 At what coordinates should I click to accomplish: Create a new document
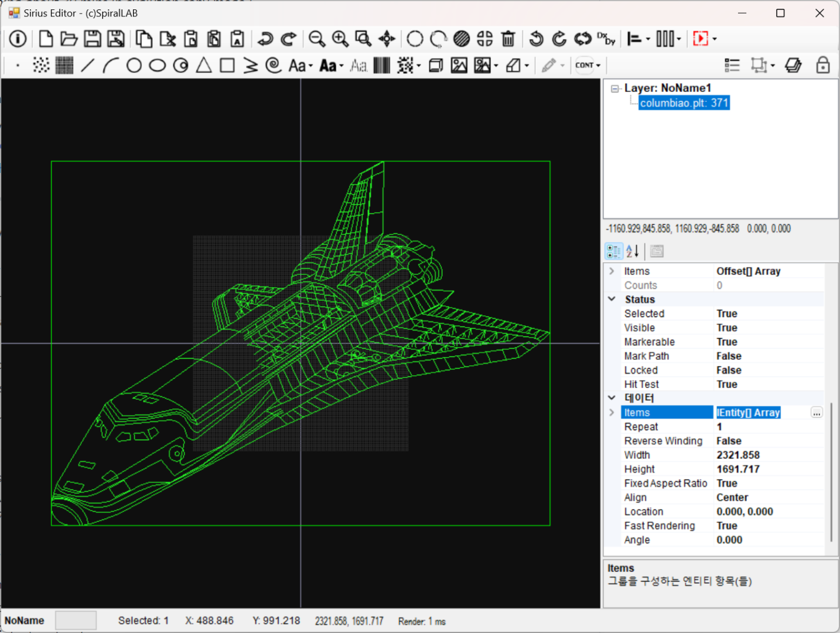click(46, 39)
